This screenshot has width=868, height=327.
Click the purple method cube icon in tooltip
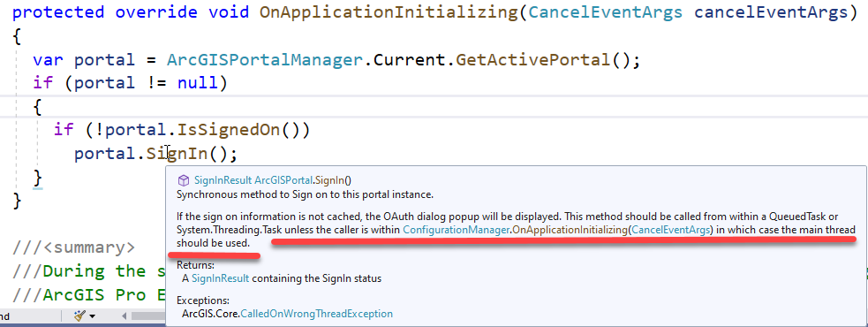[x=184, y=180]
